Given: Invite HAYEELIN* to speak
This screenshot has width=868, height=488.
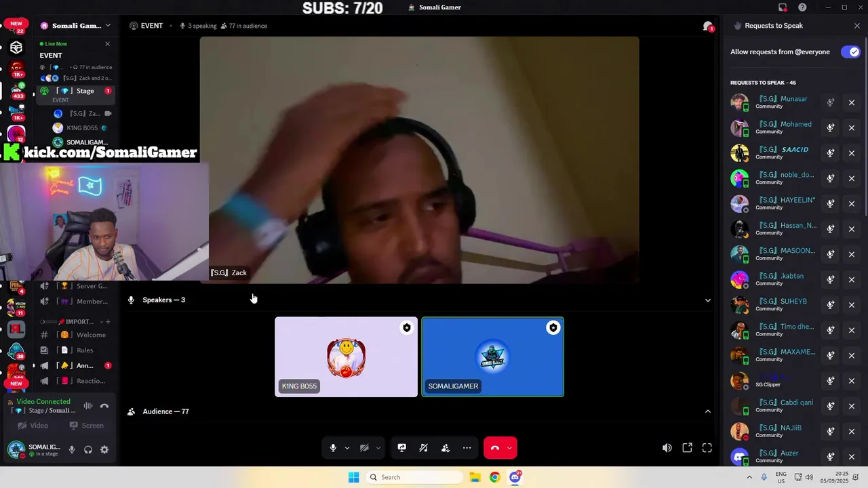Looking at the screenshot, I should pos(831,203).
